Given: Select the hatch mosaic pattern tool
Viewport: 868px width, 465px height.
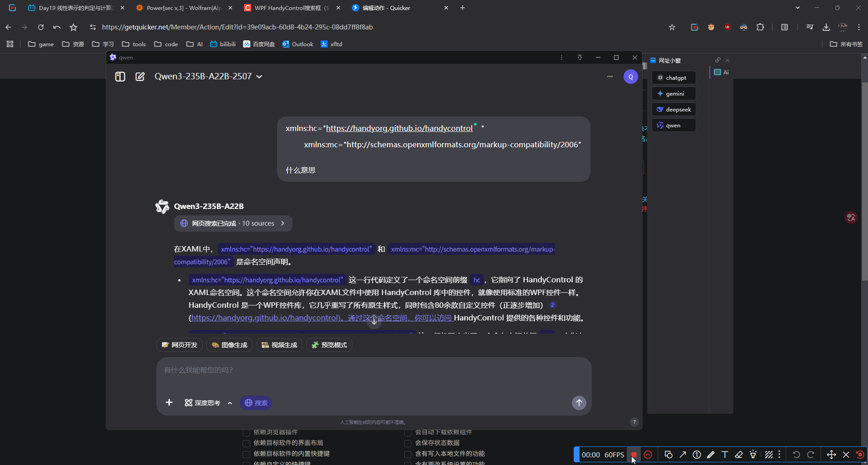Looking at the screenshot, I should [x=769, y=455].
